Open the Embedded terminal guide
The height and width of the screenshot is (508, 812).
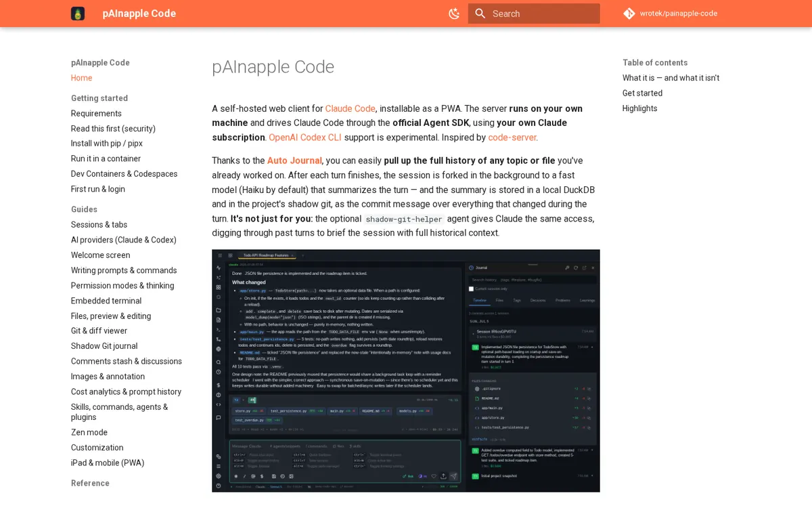[106, 301]
